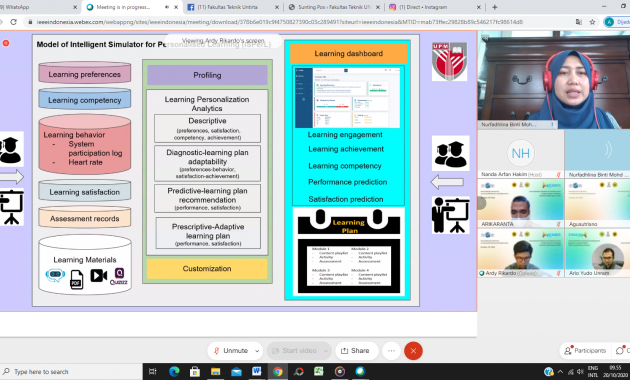Open Task View on the taskbar
630x380 pixels.
153,372
